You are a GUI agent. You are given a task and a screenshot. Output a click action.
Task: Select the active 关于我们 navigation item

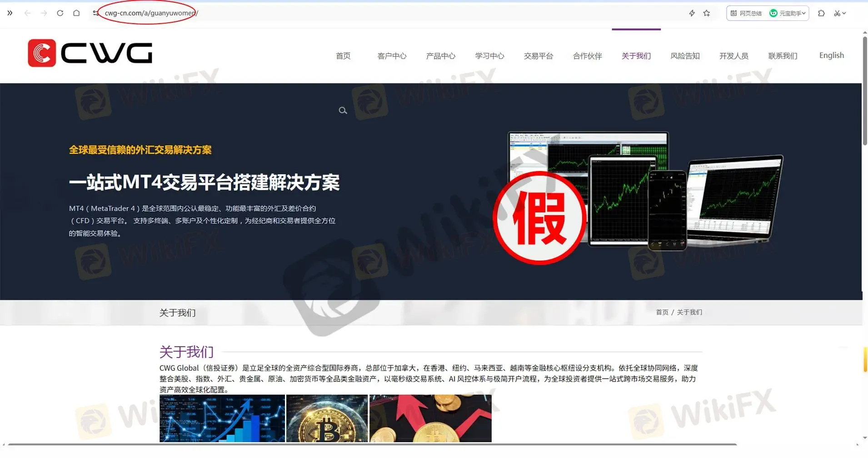coord(636,56)
